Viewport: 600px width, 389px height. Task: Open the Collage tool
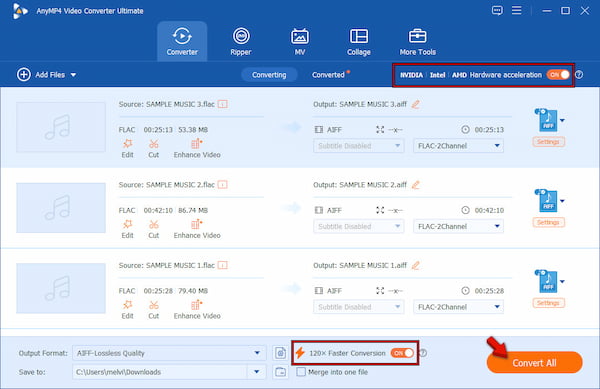tap(359, 42)
